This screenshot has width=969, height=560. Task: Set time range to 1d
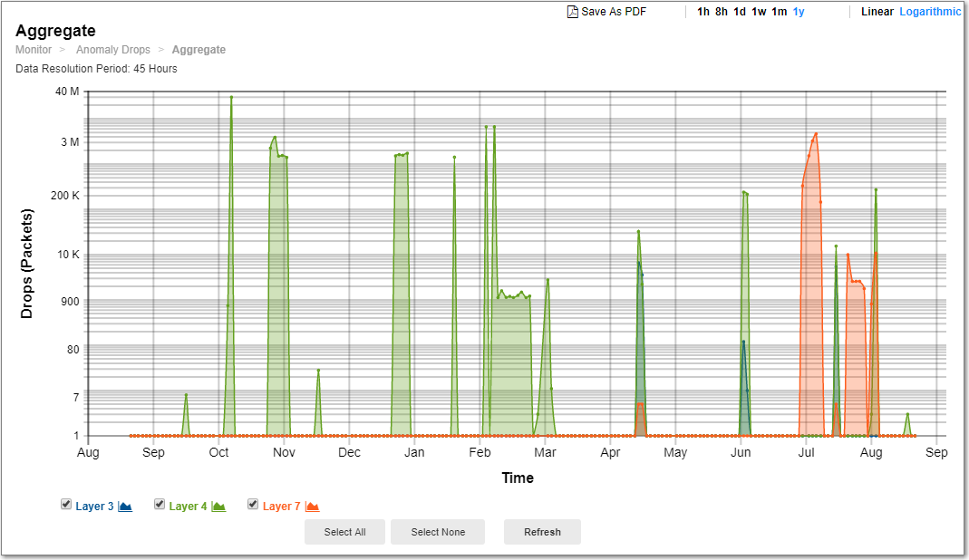click(x=739, y=12)
